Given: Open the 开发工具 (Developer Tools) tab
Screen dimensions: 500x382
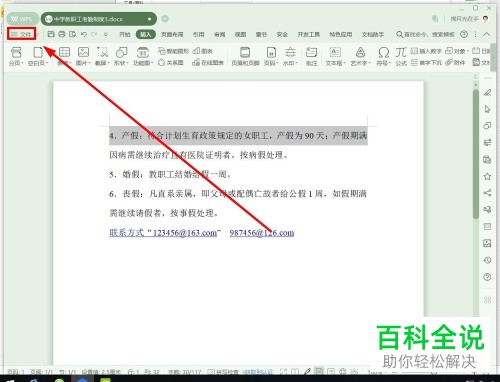Looking at the screenshot, I should (x=308, y=34).
